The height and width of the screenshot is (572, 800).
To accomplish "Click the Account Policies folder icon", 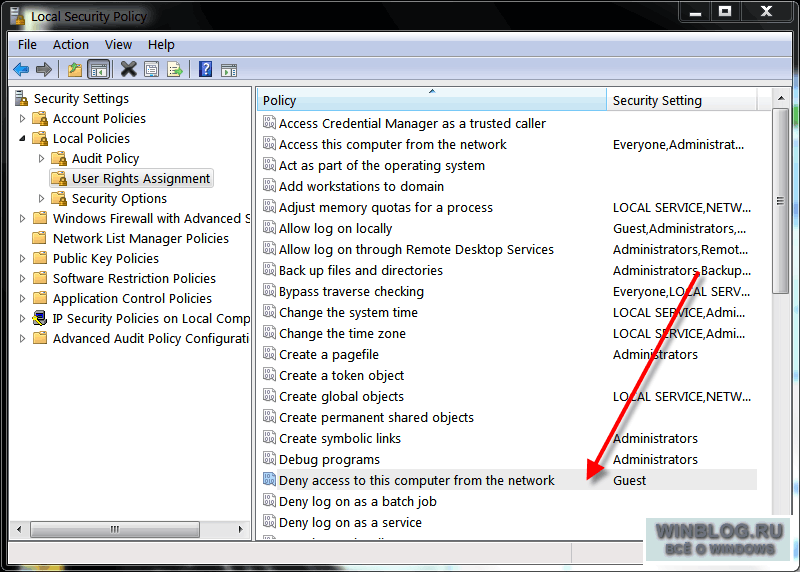I will tap(40, 118).
